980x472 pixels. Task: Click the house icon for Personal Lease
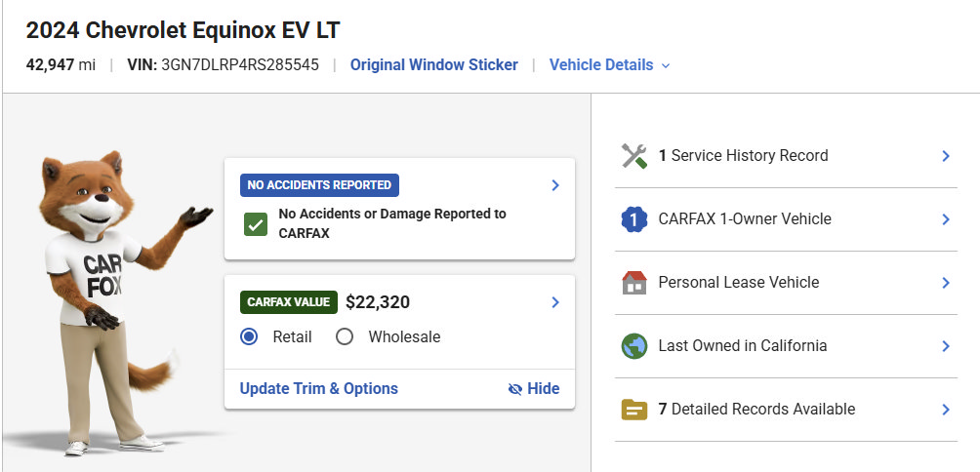pos(634,283)
